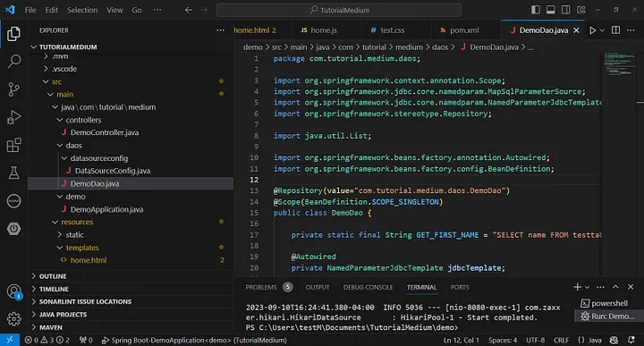Open new terminal profile dropdown
The height and width of the screenshot is (346, 644).
[588, 287]
